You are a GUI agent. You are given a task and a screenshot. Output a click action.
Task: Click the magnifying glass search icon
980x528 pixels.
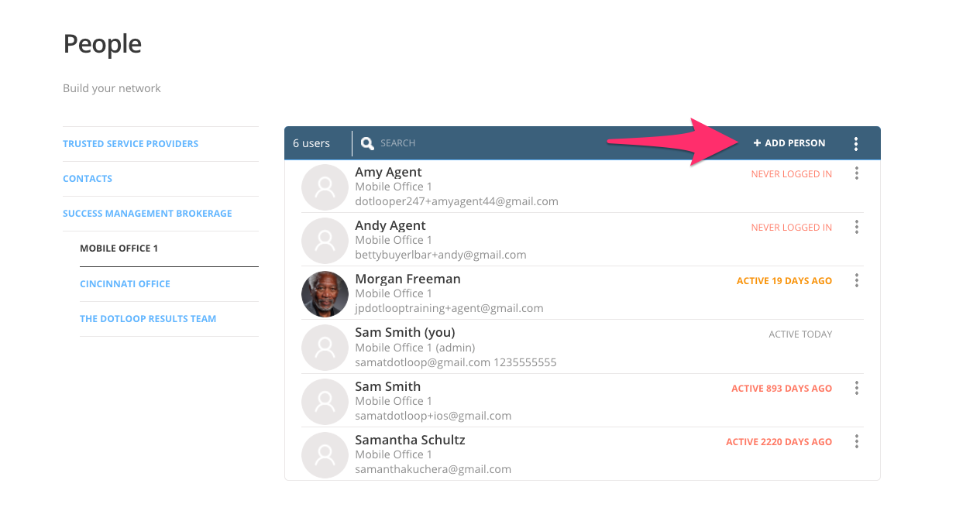point(367,143)
